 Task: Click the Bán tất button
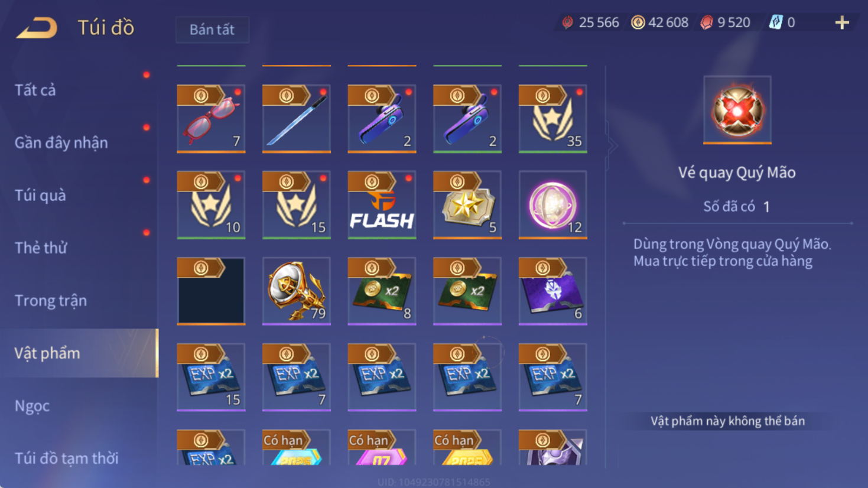coord(212,30)
